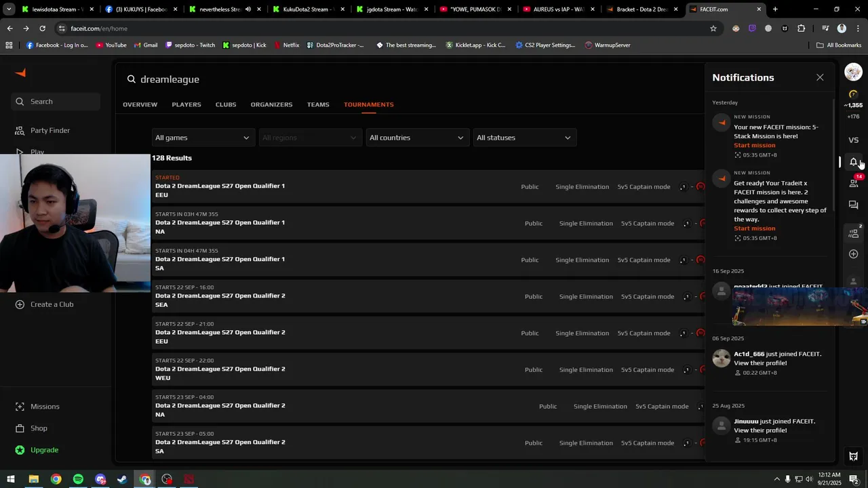Open Steam from the taskbar
The width and height of the screenshot is (868, 488).
[x=122, y=479]
